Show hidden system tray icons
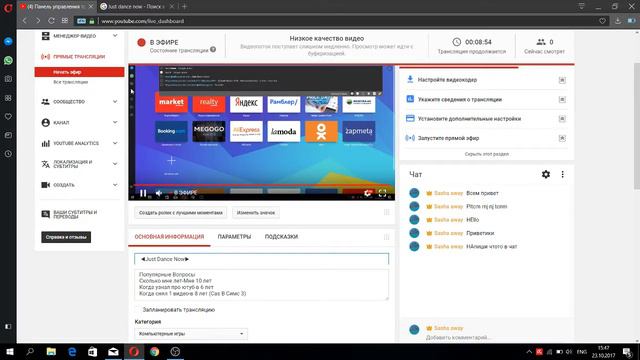The height and width of the screenshot is (360, 640). click(x=529, y=351)
